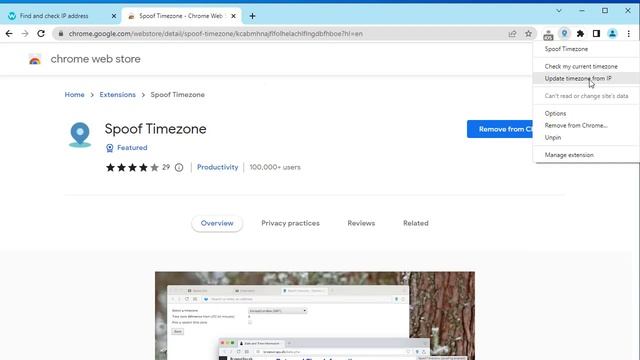Viewport: 640px width, 360px height.
Task: Click the star rating row
Action: pyautogui.click(x=132, y=167)
